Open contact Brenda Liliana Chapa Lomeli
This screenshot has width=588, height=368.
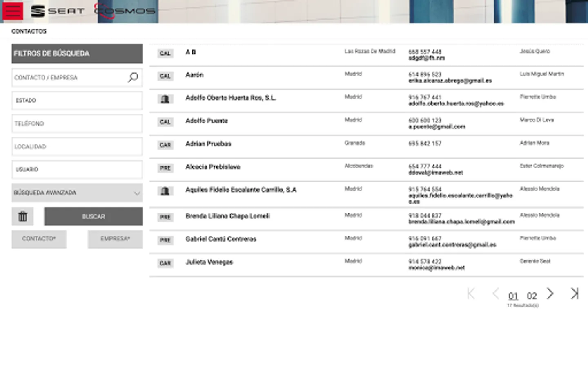pyautogui.click(x=227, y=216)
